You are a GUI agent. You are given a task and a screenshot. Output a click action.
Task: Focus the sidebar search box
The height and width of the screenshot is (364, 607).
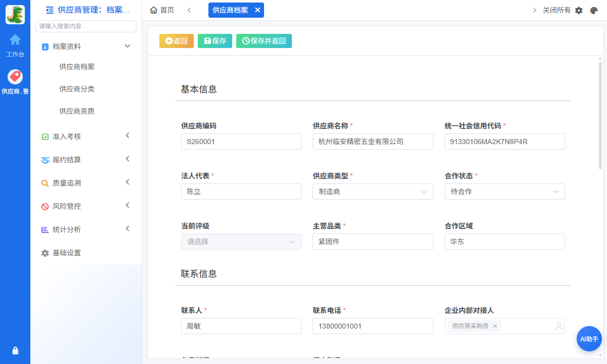86,26
